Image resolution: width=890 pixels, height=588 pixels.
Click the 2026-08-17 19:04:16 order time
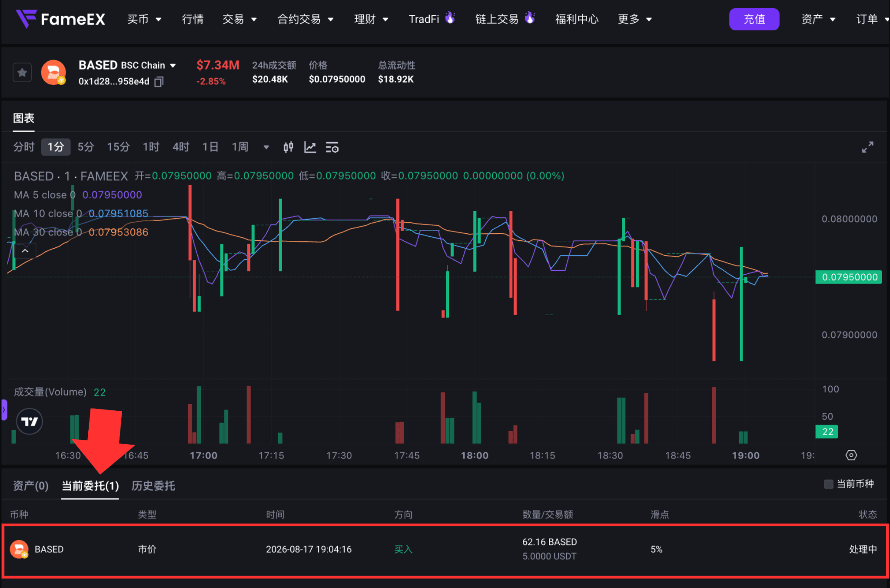(x=309, y=549)
